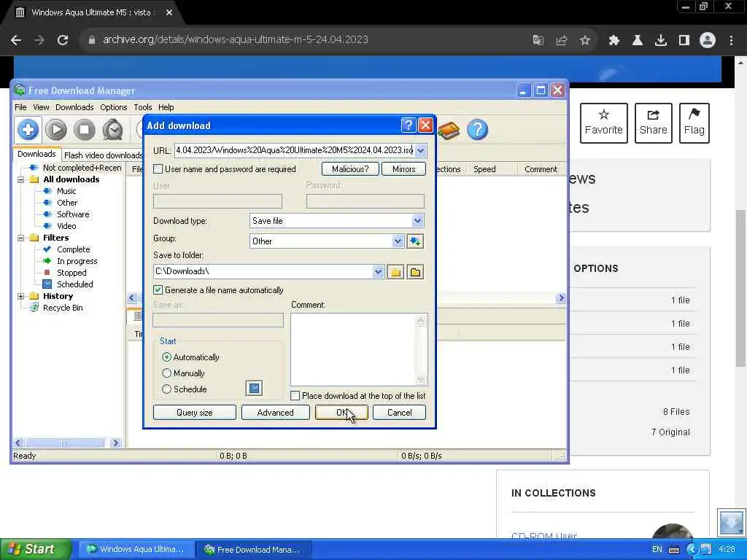Click the browser page vertical scrollbar
This screenshot has height=560, width=747.
pos(740,288)
